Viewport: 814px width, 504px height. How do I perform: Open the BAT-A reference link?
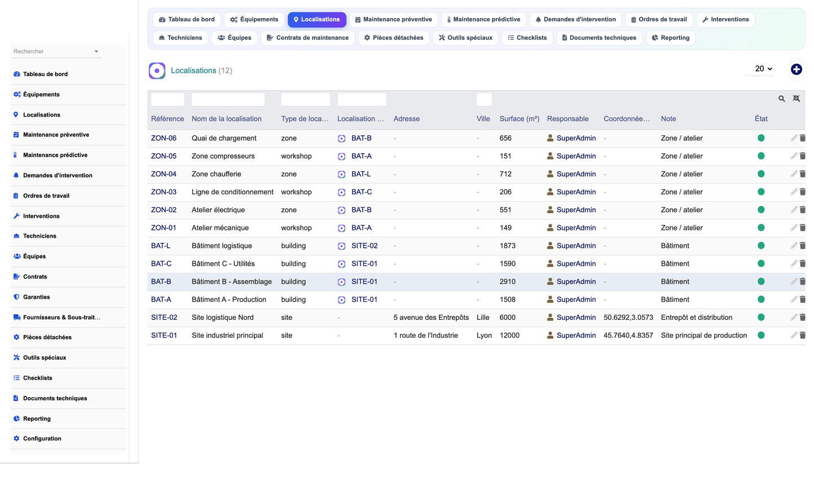tap(161, 300)
